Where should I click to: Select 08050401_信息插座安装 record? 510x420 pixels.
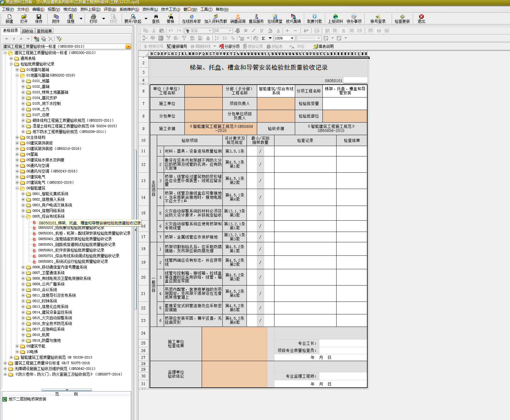pyautogui.click(x=75, y=239)
